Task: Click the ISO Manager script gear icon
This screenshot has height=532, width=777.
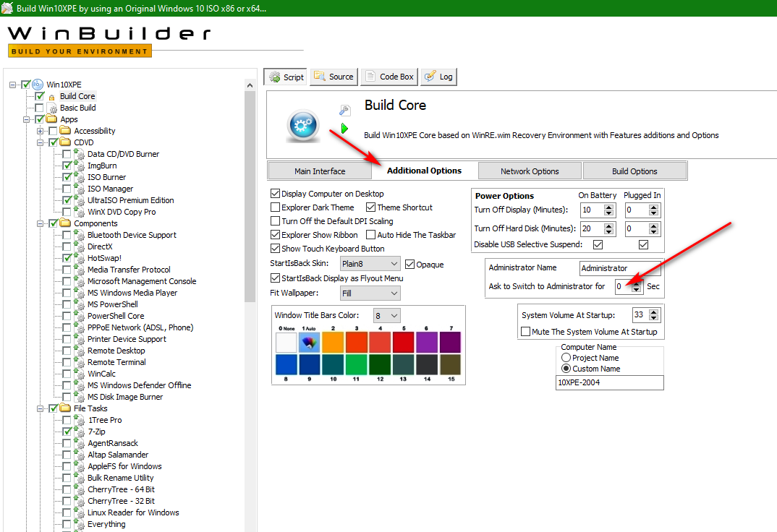Action: [x=80, y=189]
